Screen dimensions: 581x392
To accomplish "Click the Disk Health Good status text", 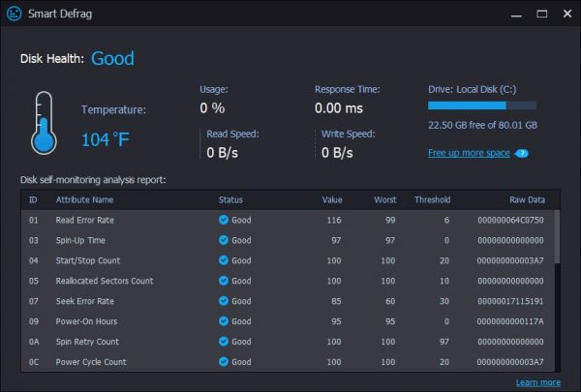I will 112,58.
